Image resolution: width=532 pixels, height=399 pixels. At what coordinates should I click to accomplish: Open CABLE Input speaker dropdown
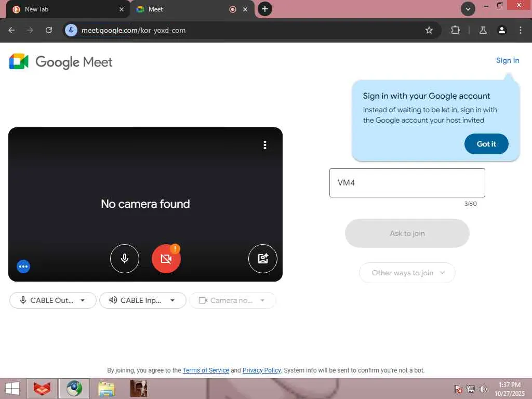143,300
